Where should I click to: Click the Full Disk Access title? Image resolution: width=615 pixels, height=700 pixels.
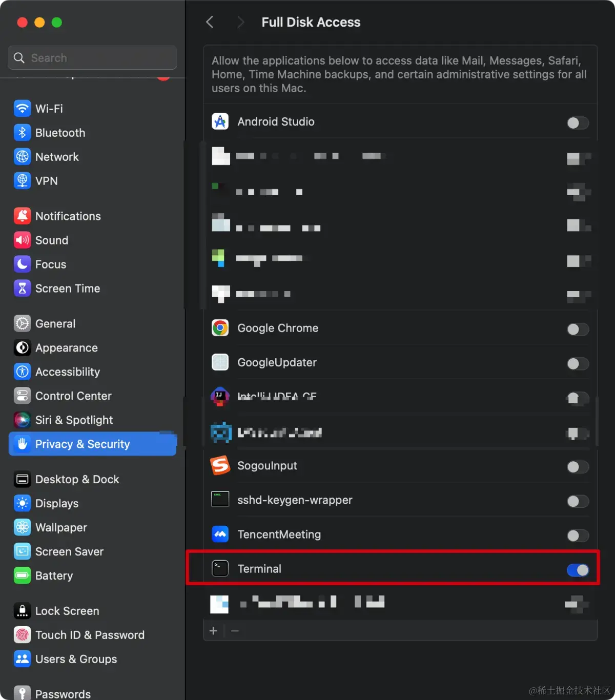pos(311,22)
